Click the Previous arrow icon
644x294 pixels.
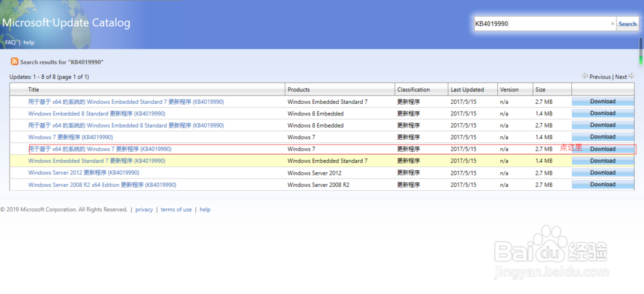click(585, 76)
